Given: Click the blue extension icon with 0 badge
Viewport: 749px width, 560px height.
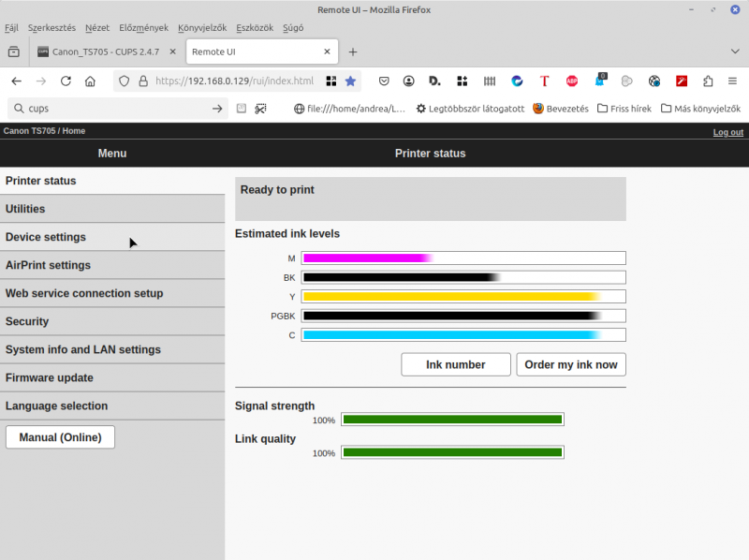Looking at the screenshot, I should pyautogui.click(x=600, y=81).
